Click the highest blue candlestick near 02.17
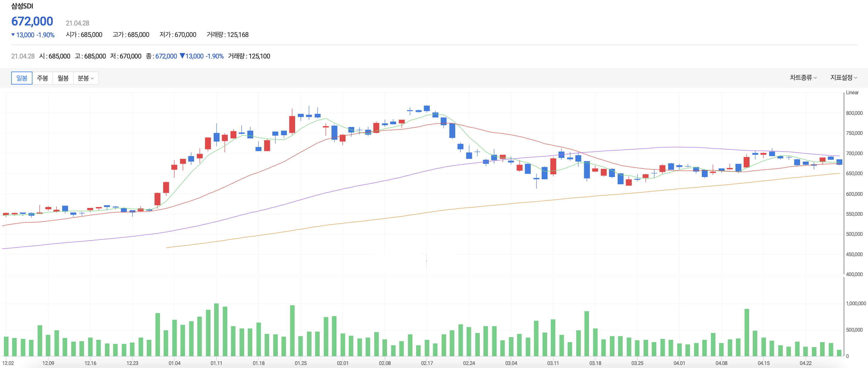The height and width of the screenshot is (368, 868). point(427,108)
